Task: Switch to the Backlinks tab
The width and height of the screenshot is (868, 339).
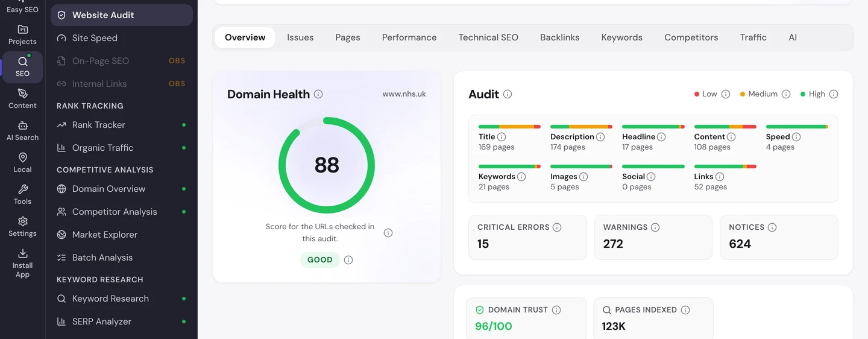Action: (x=560, y=37)
